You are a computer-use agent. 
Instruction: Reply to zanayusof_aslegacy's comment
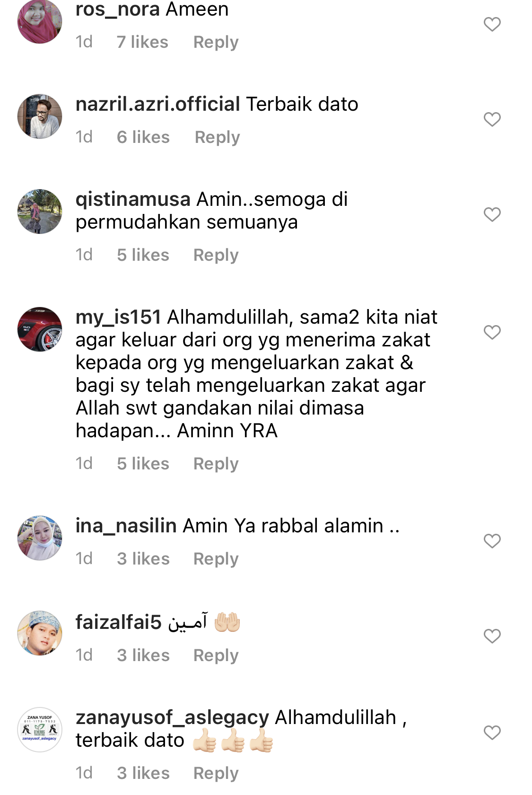point(216,773)
